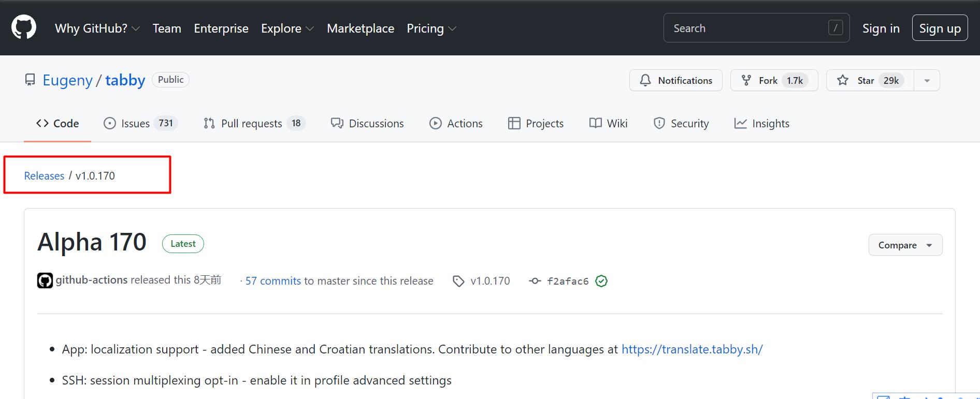Open the Eugeny owner profile link
This screenshot has height=399, width=980.
[67, 80]
